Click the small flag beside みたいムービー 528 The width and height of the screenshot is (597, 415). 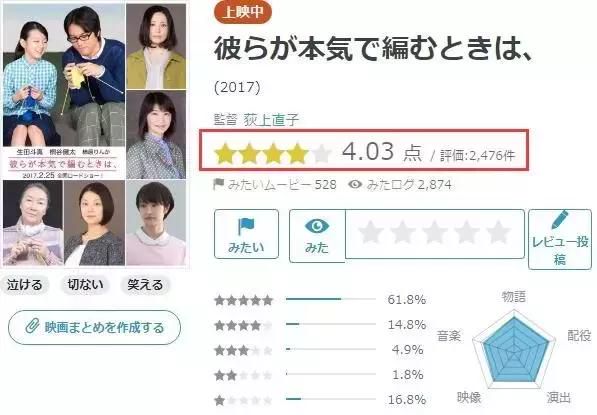click(219, 184)
